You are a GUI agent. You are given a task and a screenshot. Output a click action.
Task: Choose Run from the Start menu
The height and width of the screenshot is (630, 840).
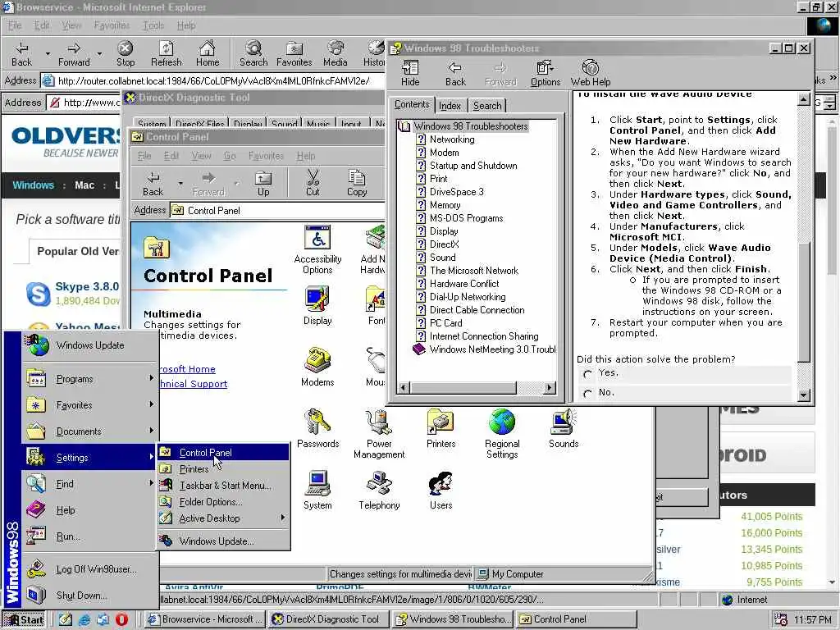pos(90,536)
